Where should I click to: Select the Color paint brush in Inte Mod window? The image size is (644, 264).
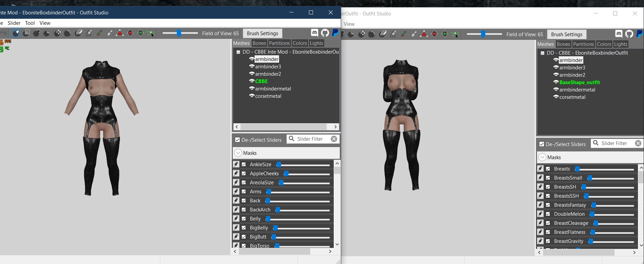(x=99, y=33)
